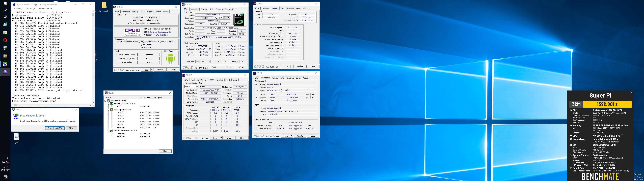Click the Android robot icon under Other Versions
Screen dimensions: 644x181
coord(170,58)
